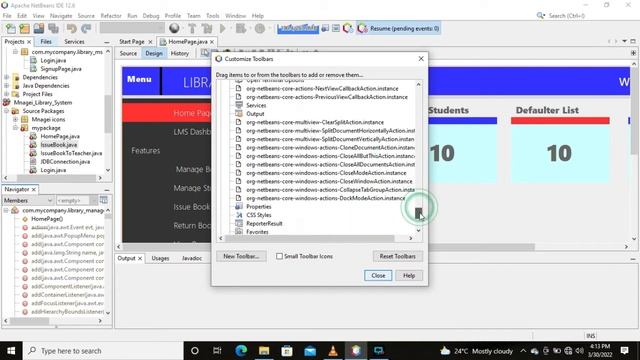Select ReporterResult item in toolbar list
Image resolution: width=640 pixels, height=360 pixels.
coord(264,224)
